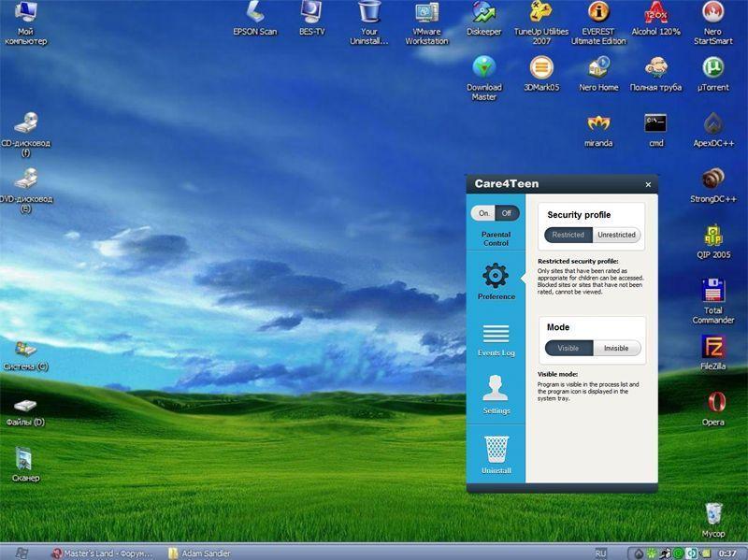Select the Download Master desktop icon
Screen dimensions: 748x560
(484, 79)
